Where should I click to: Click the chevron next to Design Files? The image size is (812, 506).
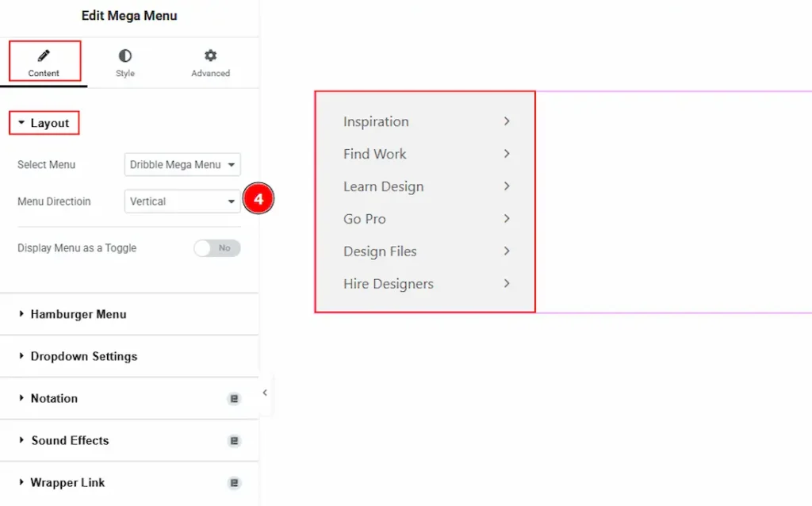pos(507,251)
